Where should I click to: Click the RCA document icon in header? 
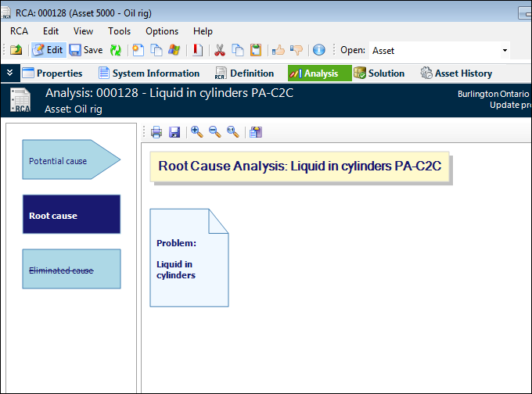(20, 100)
